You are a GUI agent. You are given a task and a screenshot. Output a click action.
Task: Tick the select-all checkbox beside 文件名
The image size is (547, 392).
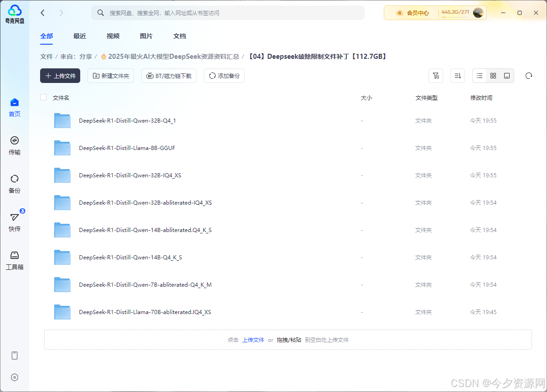click(x=43, y=97)
